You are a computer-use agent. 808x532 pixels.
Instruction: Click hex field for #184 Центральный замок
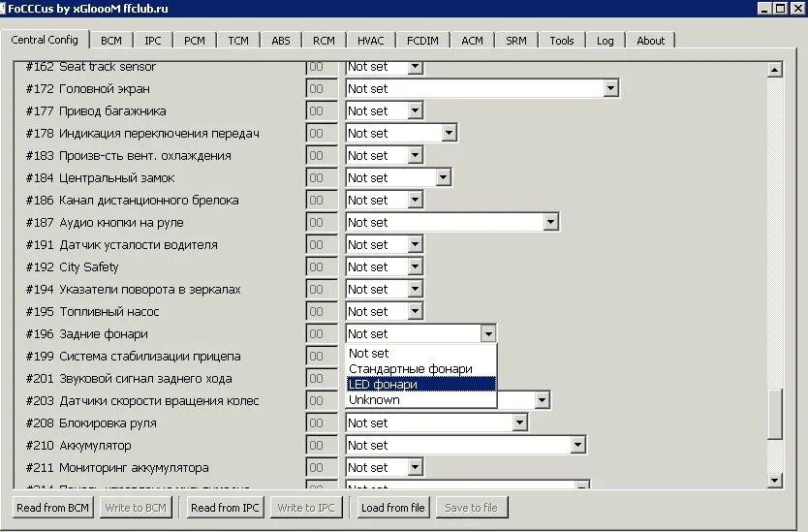[x=322, y=177]
